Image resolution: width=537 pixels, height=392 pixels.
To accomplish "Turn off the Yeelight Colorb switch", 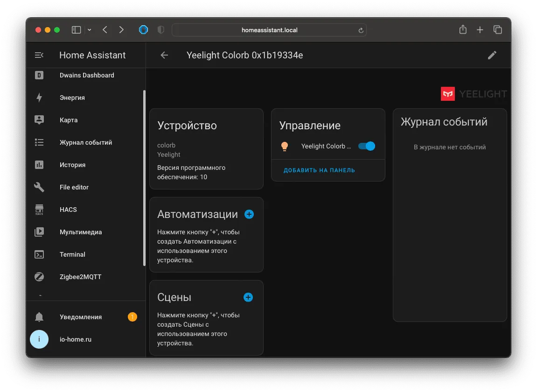I will pos(366,147).
